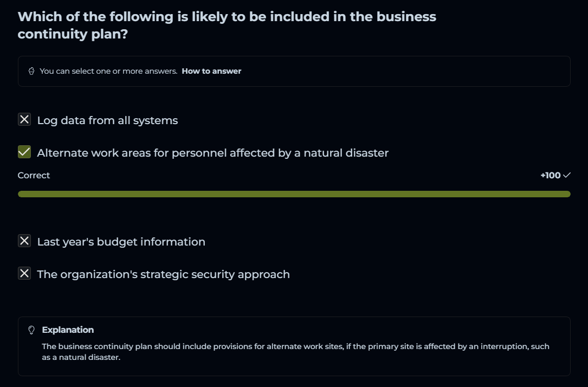588x387 pixels.
Task: Click the 'organization's strategic security approach' answer text
Action: pyautogui.click(x=163, y=274)
